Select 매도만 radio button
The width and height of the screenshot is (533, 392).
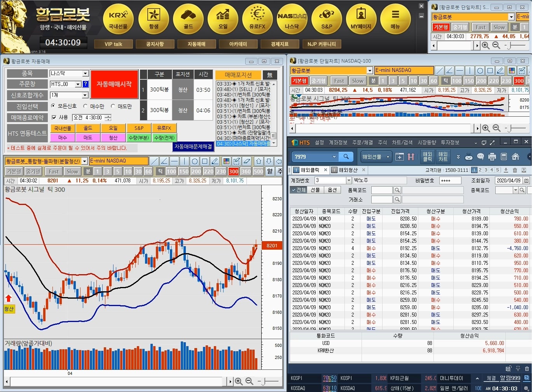113,106
